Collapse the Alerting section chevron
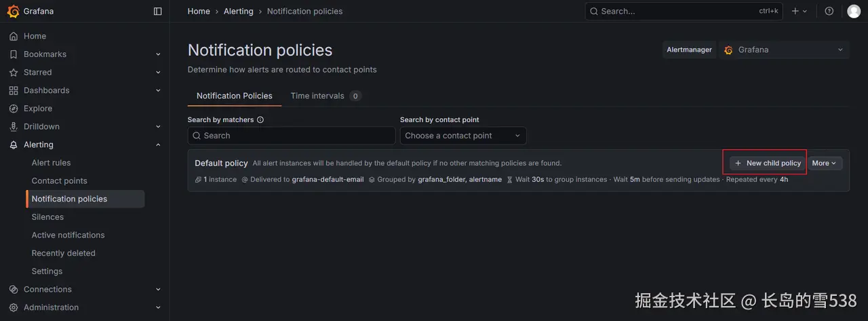 [x=158, y=145]
